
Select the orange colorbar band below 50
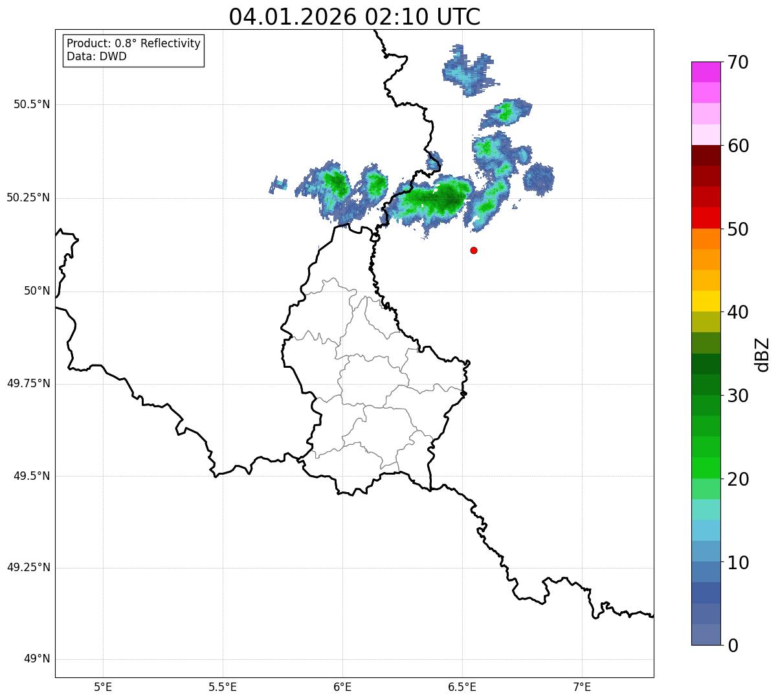point(706,239)
